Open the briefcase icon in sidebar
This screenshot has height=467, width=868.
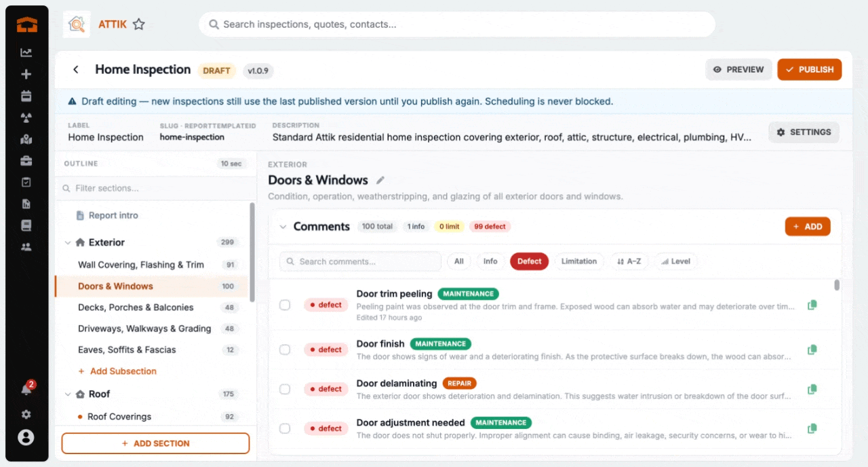(26, 161)
